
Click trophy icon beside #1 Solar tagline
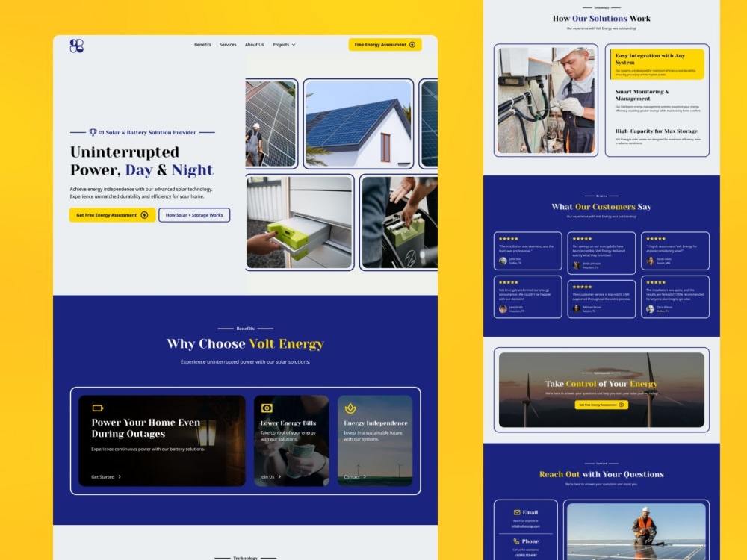[x=93, y=132]
